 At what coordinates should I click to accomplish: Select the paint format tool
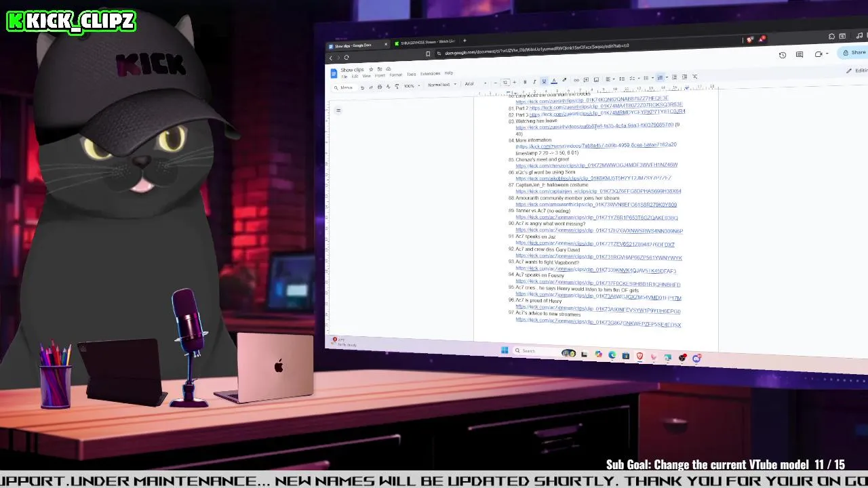(x=397, y=87)
